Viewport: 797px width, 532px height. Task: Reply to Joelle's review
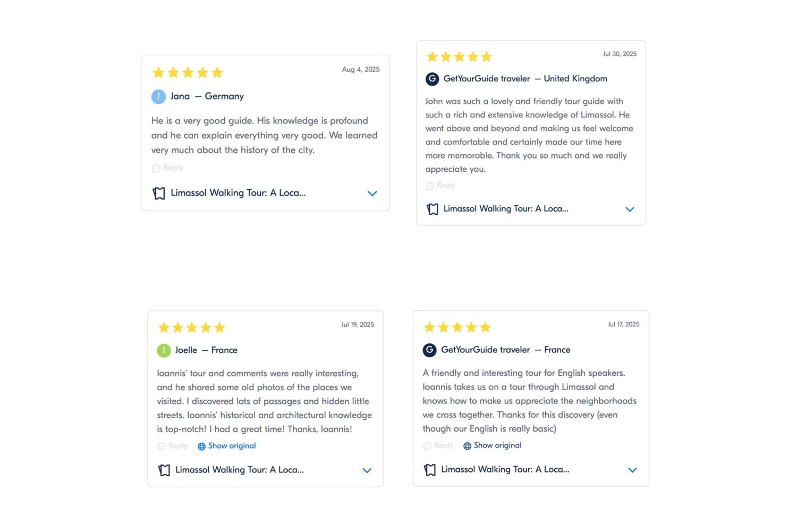(x=173, y=446)
